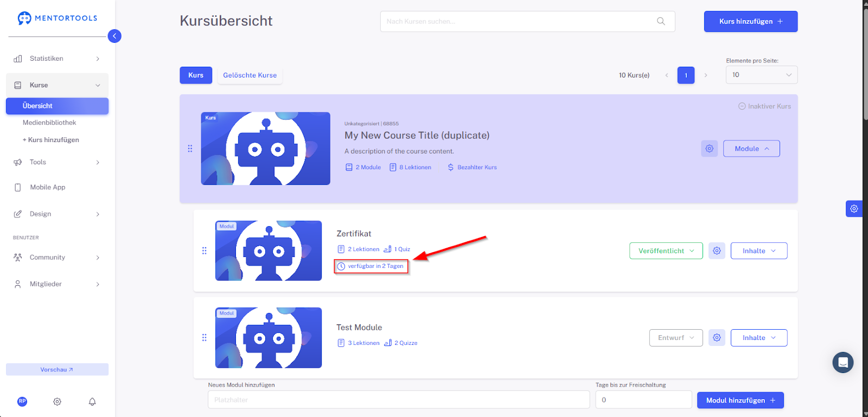Click the search magnifier icon
This screenshot has height=417, width=868.
point(661,21)
